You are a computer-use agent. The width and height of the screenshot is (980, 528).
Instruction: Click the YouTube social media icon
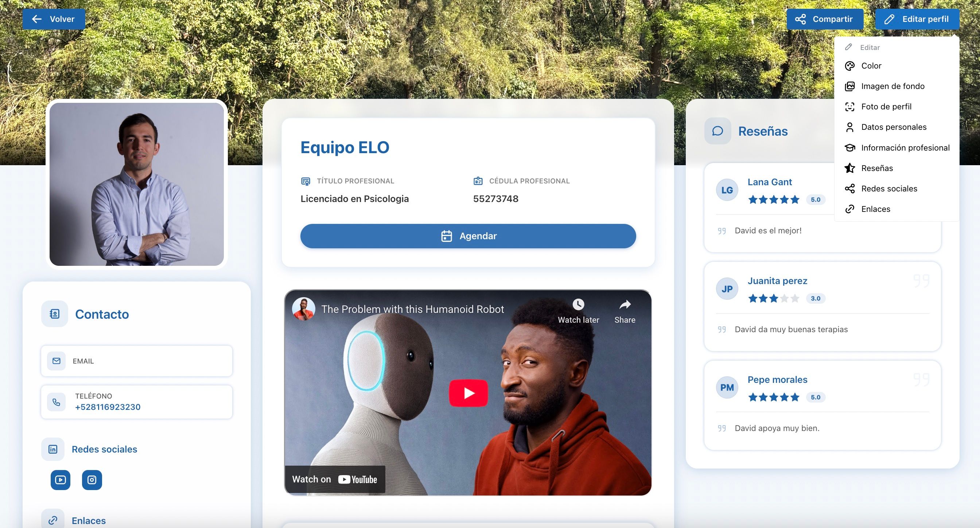tap(61, 480)
